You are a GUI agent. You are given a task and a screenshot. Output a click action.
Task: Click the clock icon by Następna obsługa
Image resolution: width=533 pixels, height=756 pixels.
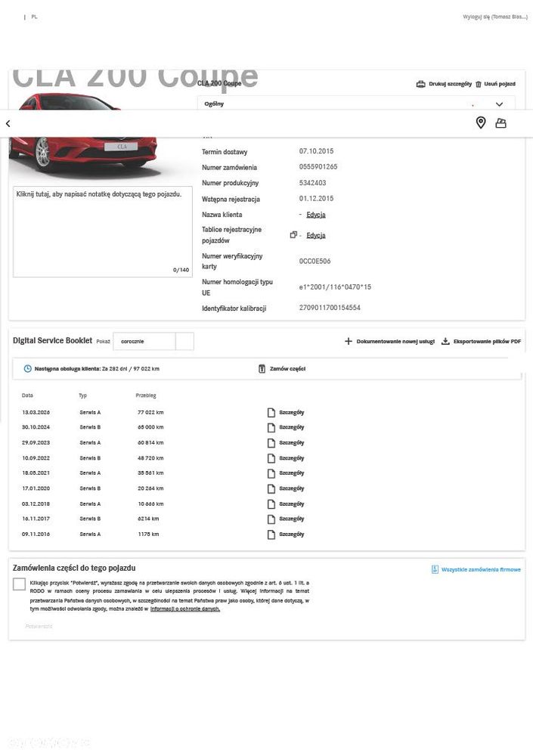tap(27, 369)
